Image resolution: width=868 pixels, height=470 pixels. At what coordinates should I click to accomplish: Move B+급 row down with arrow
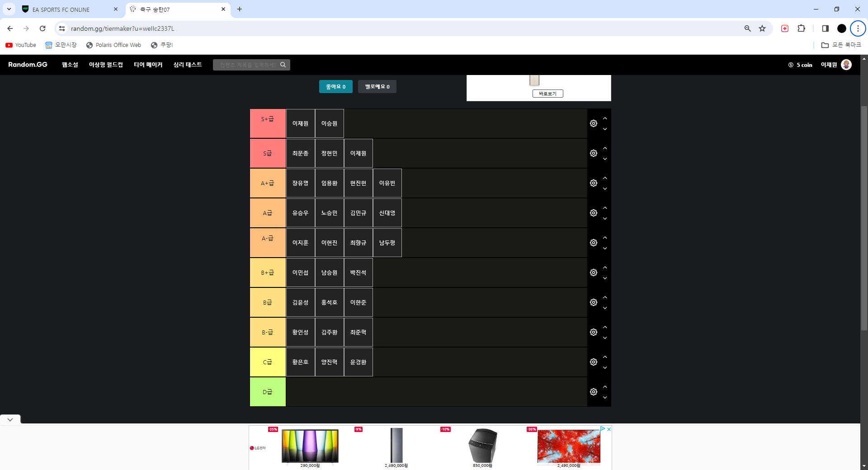[605, 278]
